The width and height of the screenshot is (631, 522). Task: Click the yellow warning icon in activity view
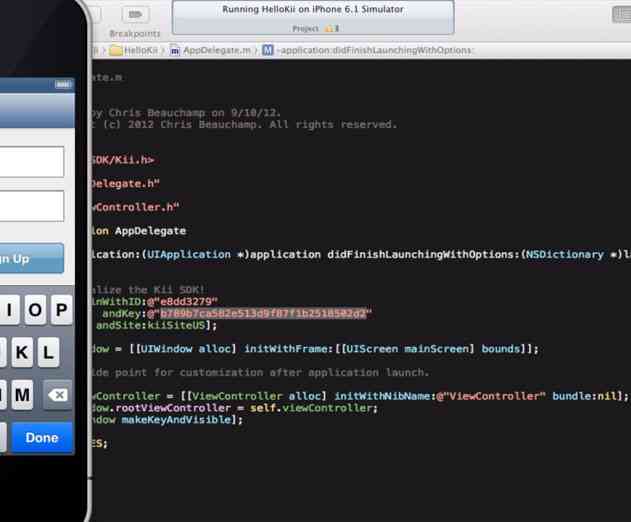326,29
